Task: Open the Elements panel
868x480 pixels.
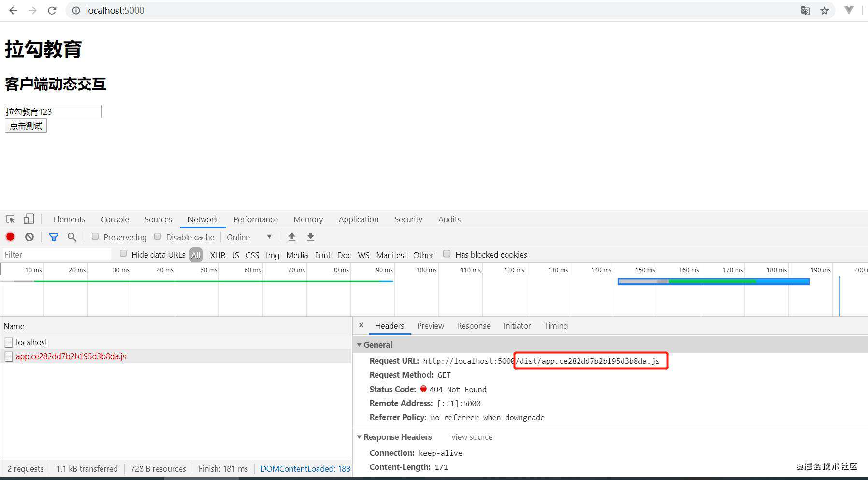Action: click(69, 219)
